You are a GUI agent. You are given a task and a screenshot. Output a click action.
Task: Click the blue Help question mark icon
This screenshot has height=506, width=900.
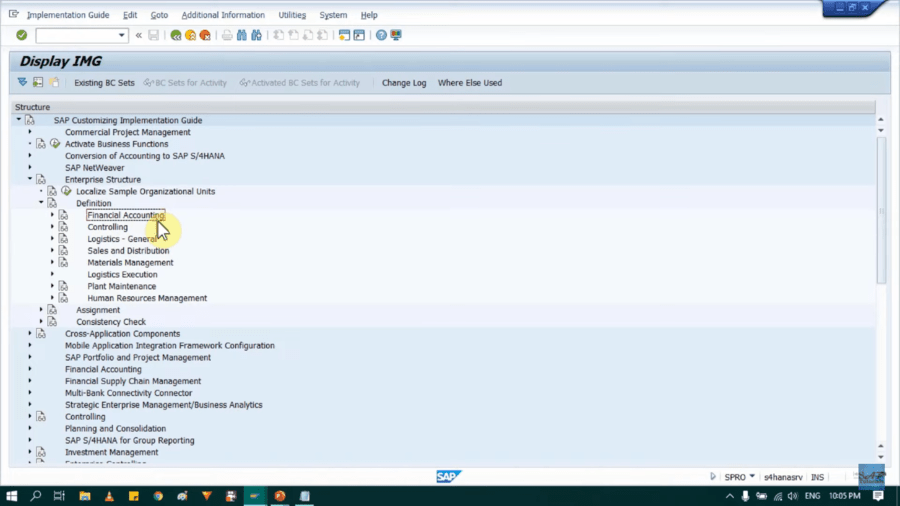tap(381, 36)
